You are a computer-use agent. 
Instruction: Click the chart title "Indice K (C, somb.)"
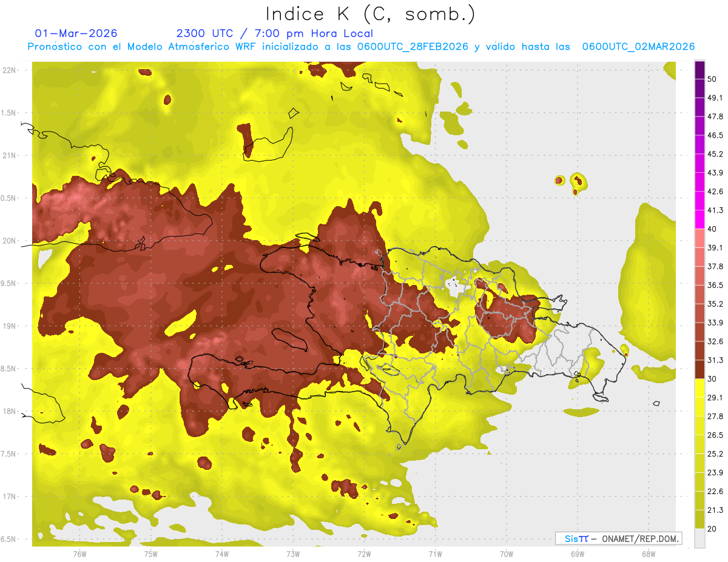coord(371,13)
